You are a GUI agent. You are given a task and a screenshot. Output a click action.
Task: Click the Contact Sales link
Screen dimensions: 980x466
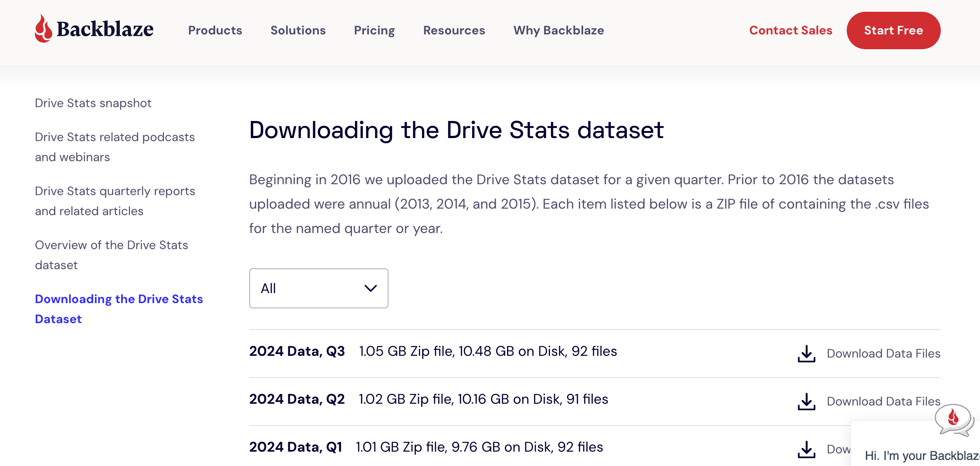[x=791, y=30]
